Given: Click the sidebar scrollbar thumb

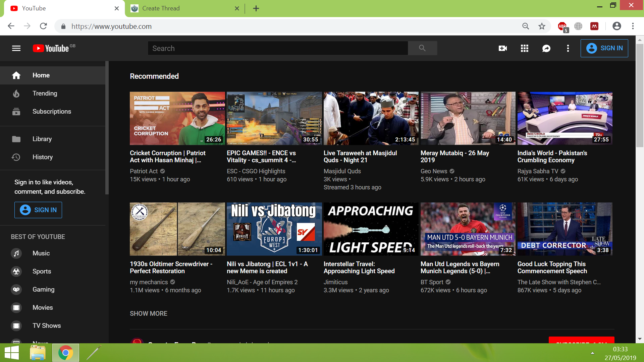Looking at the screenshot, I should (x=107, y=128).
